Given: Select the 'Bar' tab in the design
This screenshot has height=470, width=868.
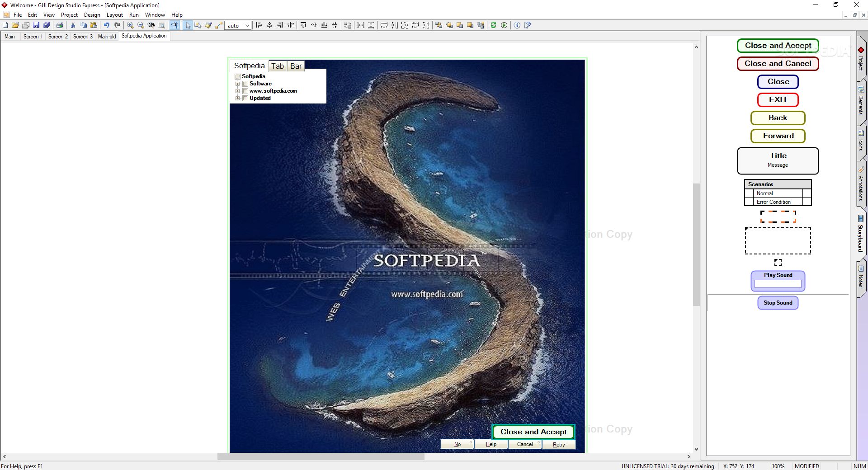Looking at the screenshot, I should point(296,66).
